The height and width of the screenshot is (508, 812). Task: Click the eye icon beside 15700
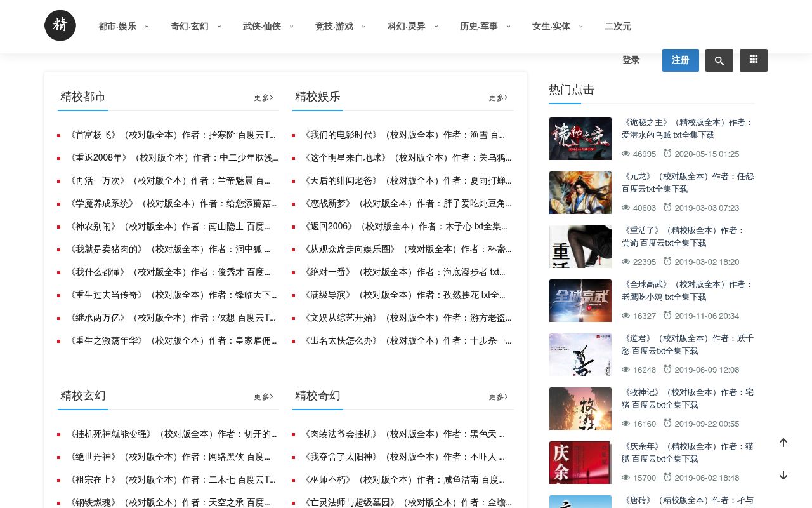click(x=626, y=478)
